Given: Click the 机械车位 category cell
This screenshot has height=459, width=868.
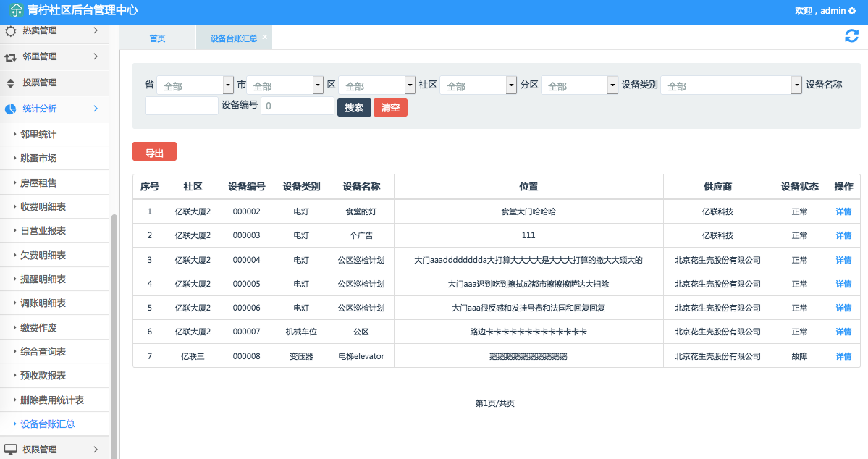Looking at the screenshot, I should point(301,332).
